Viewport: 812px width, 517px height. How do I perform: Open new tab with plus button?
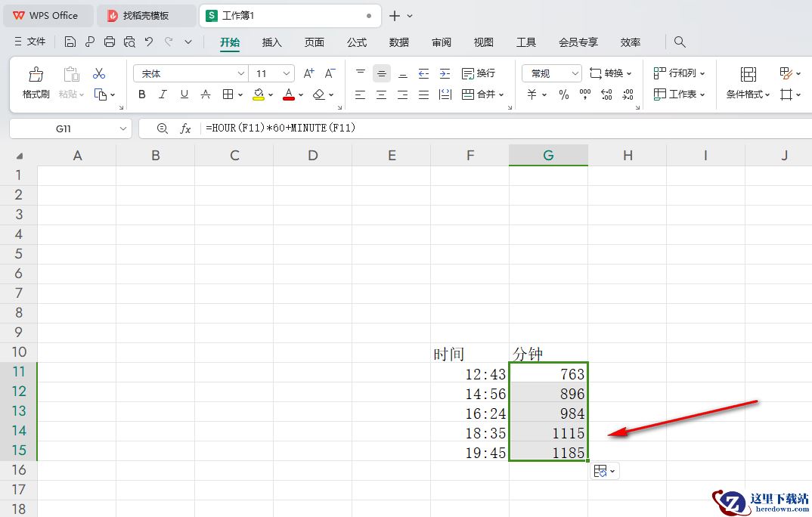point(395,16)
